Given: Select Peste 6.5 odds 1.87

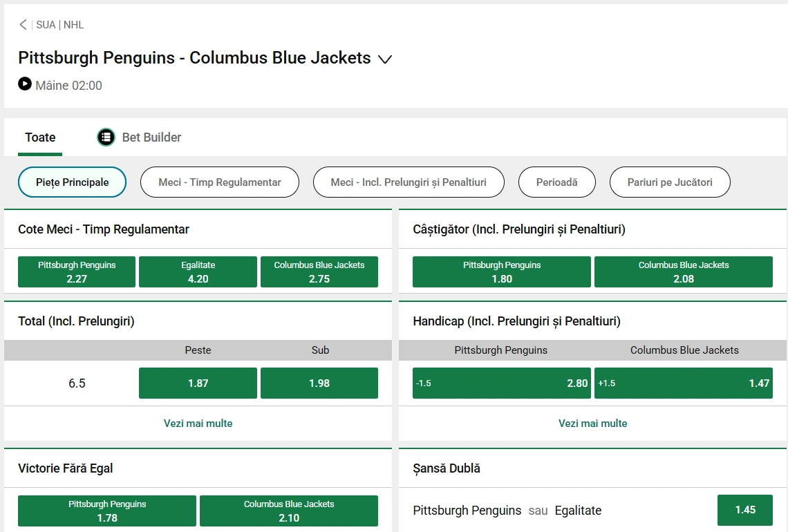Looking at the screenshot, I should 198,383.
